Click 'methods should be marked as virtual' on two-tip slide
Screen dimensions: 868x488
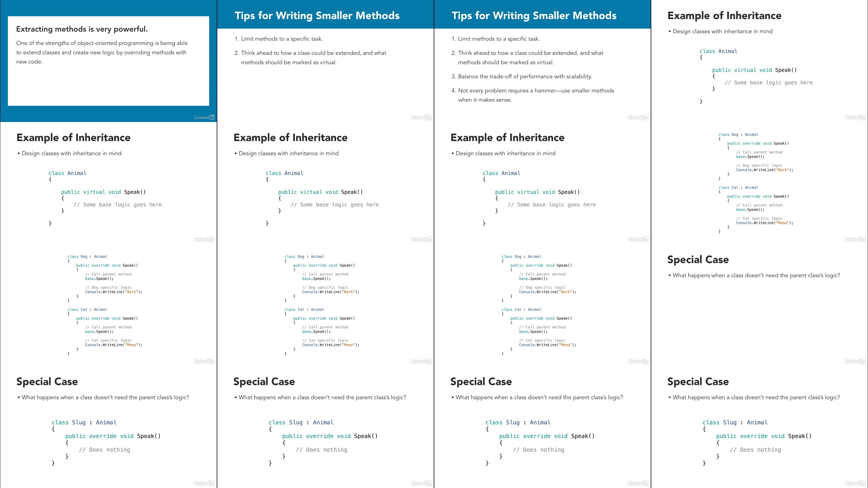tap(289, 62)
